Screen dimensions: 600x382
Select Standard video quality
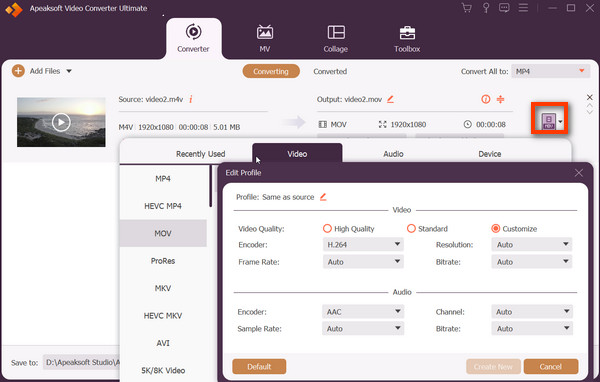411,229
